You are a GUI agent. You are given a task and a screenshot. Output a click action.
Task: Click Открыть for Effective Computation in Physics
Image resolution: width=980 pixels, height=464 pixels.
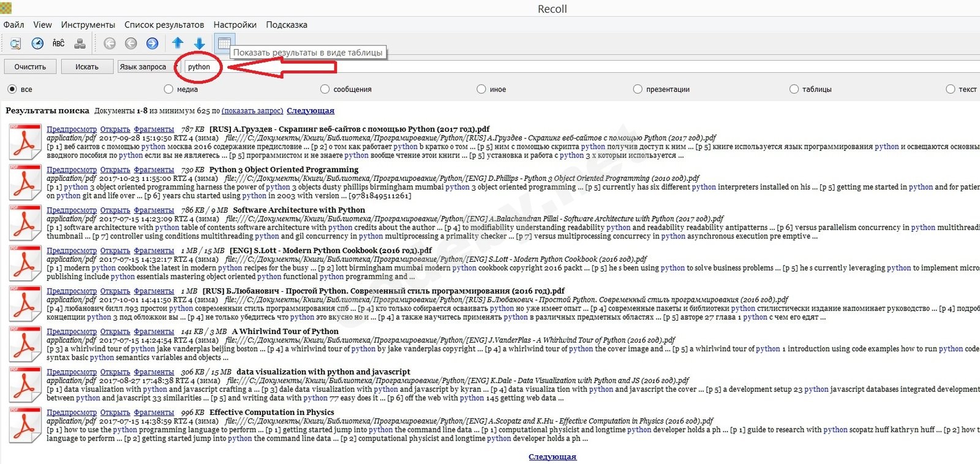tap(115, 413)
